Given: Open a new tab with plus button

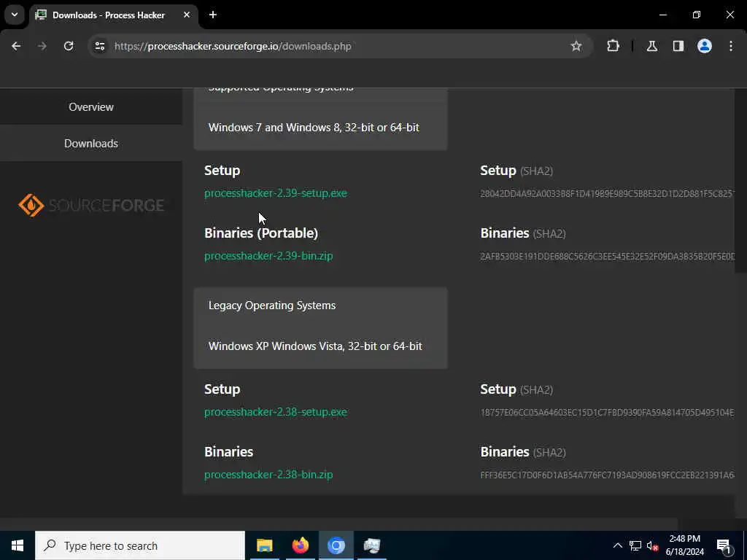Looking at the screenshot, I should (x=213, y=15).
